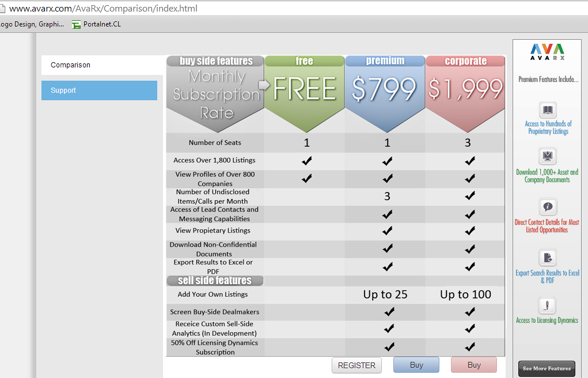The width and height of the screenshot is (588, 378).
Task: Click the info bubble icon for Direct Contact Details
Action: [x=548, y=206]
